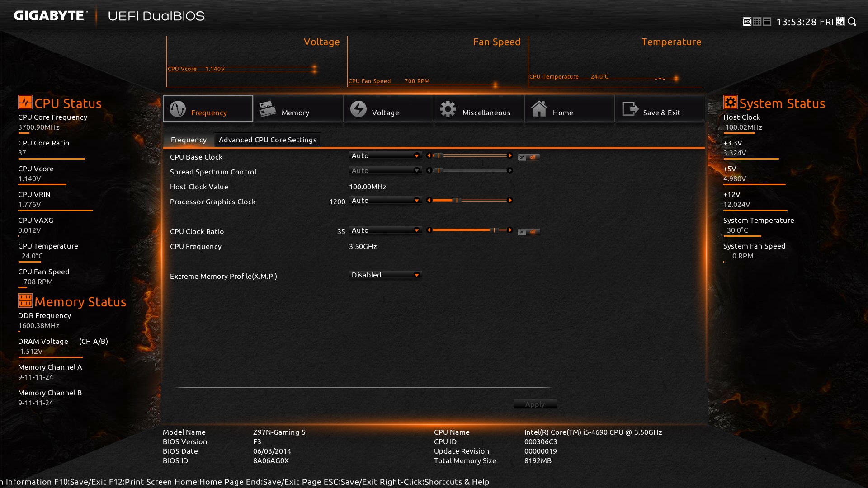Click Host Clock Value 100.00MHz
The height and width of the screenshot is (488, 868).
coord(368,187)
